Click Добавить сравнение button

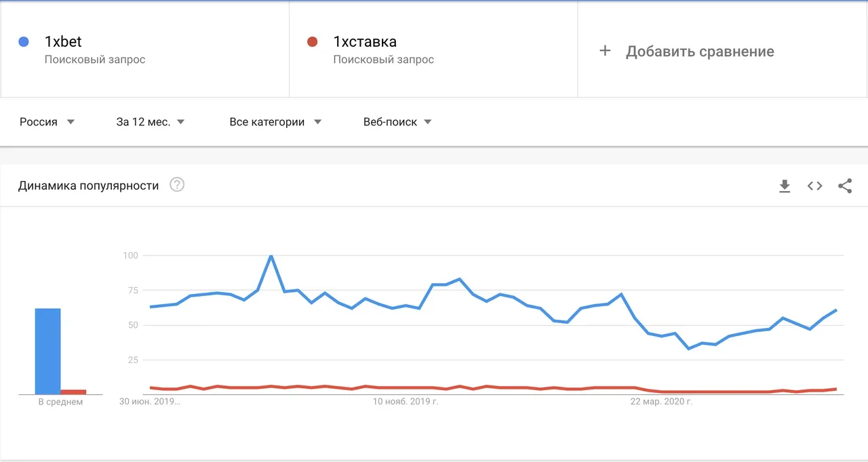(699, 51)
